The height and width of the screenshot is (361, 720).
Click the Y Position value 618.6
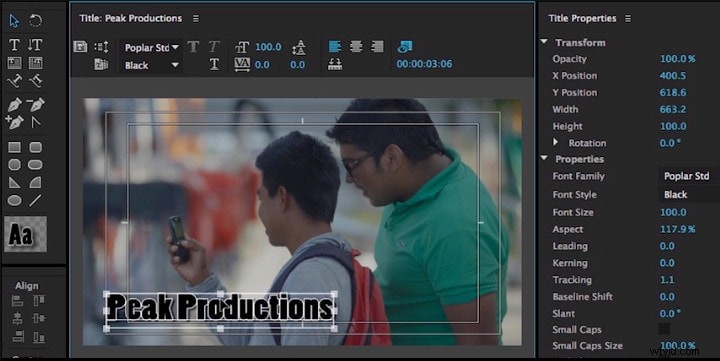point(673,92)
